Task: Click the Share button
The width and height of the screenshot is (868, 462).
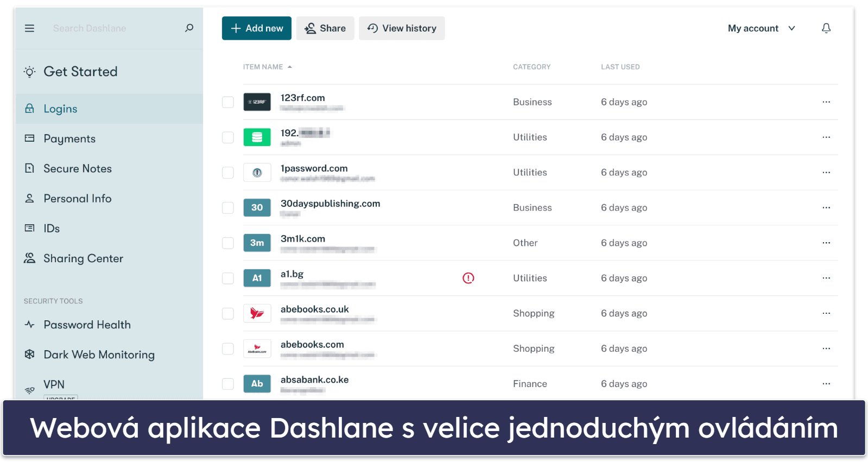Action: tap(325, 28)
